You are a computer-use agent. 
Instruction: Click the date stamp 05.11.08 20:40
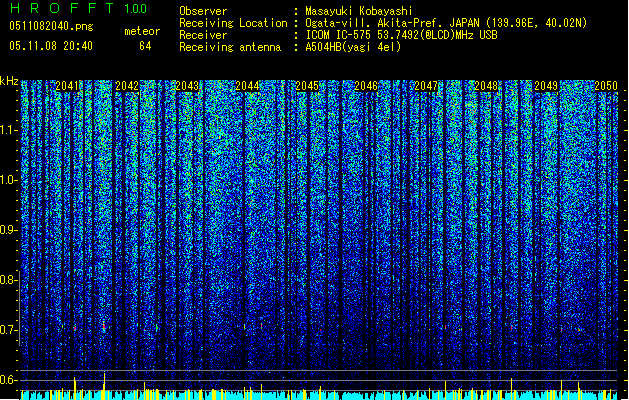point(51,46)
